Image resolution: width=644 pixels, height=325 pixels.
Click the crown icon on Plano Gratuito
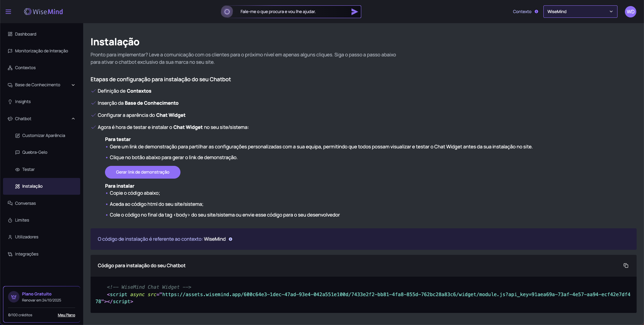click(x=14, y=297)
